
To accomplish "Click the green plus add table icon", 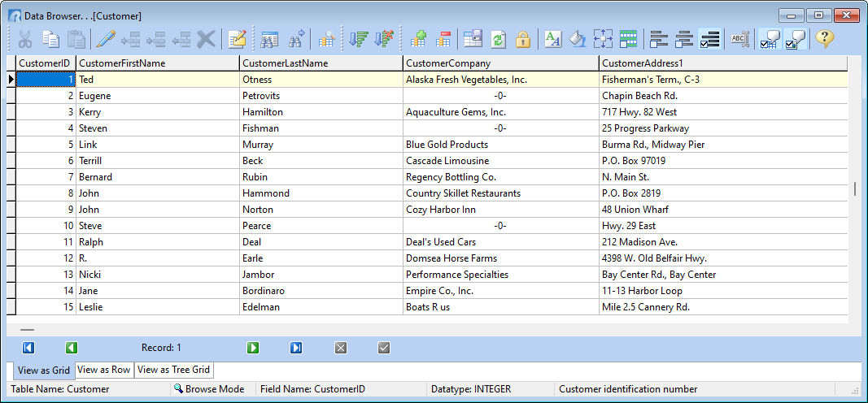I will pos(418,39).
